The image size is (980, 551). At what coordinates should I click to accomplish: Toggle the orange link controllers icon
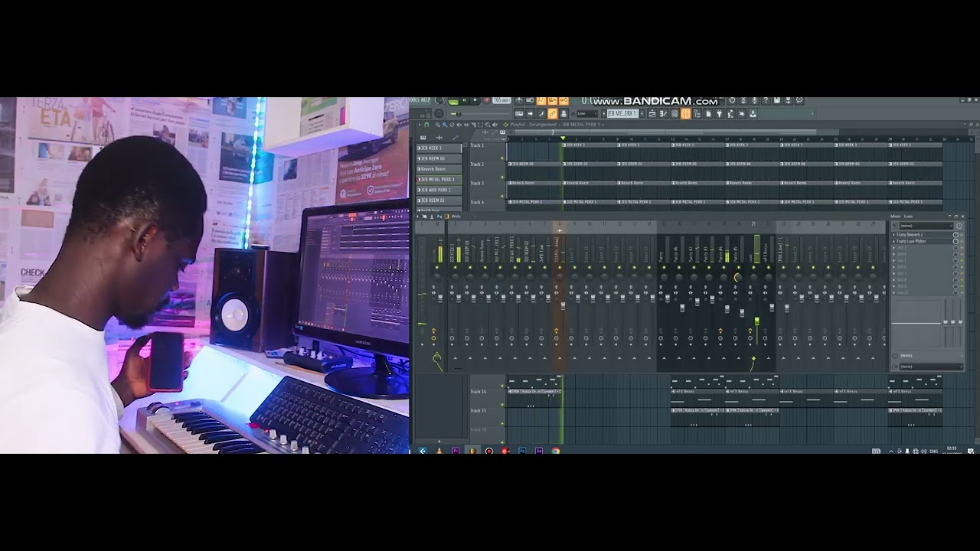click(552, 113)
